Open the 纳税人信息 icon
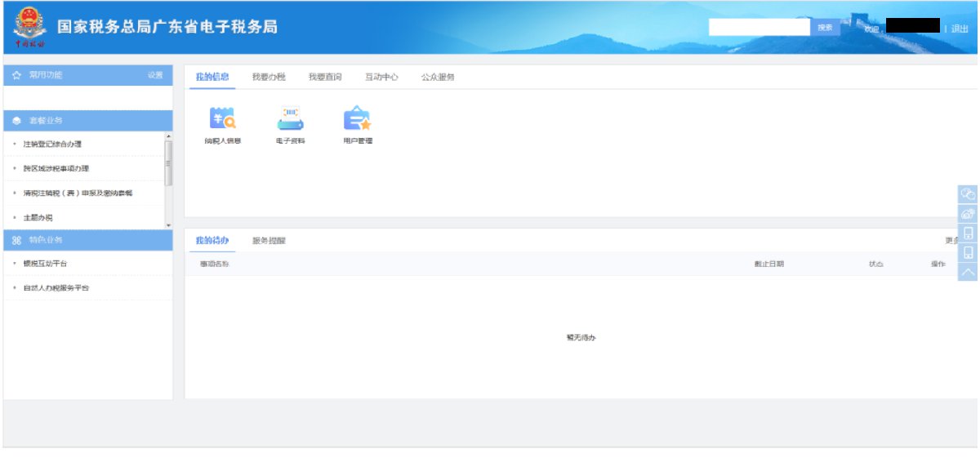980x458 pixels. [x=222, y=120]
